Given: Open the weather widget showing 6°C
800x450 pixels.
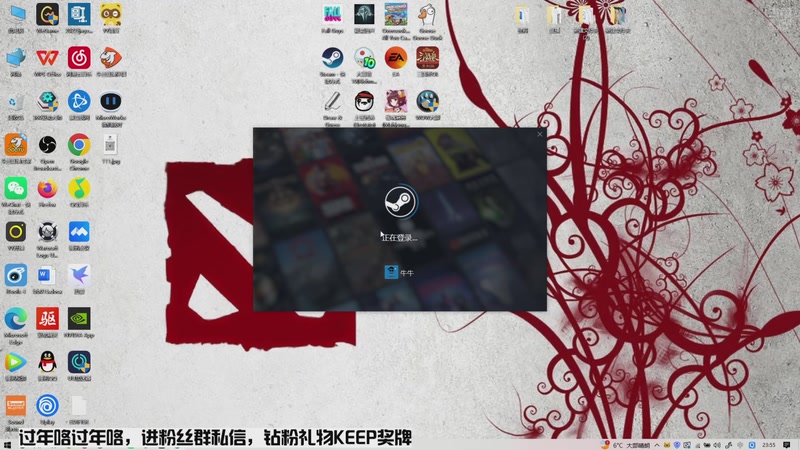Looking at the screenshot, I should pos(626,445).
